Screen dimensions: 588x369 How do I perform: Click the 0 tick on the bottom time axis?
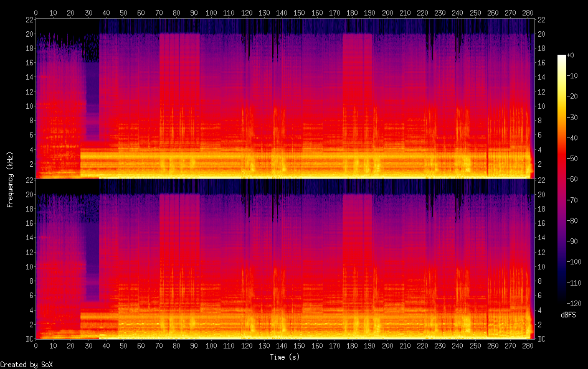pyautogui.click(x=36, y=346)
